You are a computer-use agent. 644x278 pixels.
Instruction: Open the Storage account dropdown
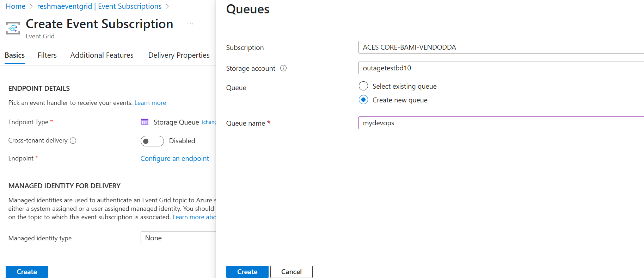501,68
